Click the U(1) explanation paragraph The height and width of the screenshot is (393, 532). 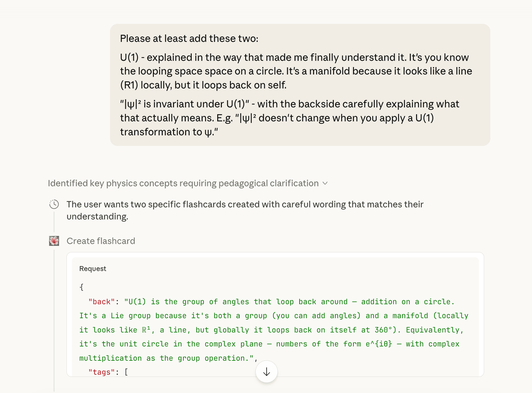[296, 71]
